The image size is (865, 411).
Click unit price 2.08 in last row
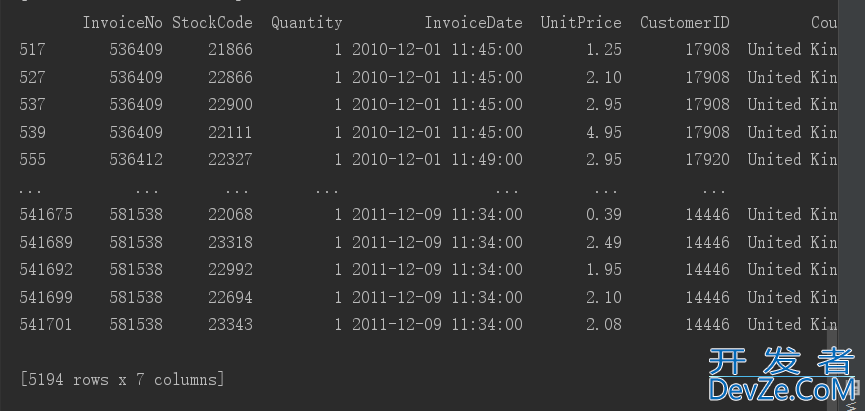pyautogui.click(x=604, y=324)
